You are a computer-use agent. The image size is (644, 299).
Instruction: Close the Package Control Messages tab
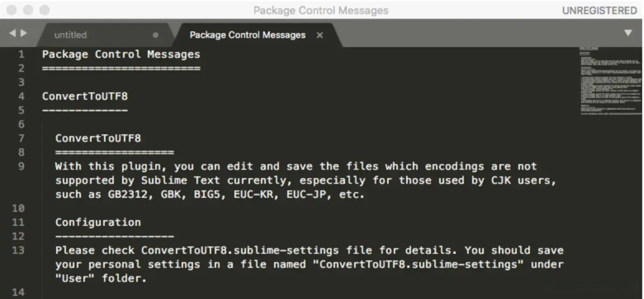[320, 35]
